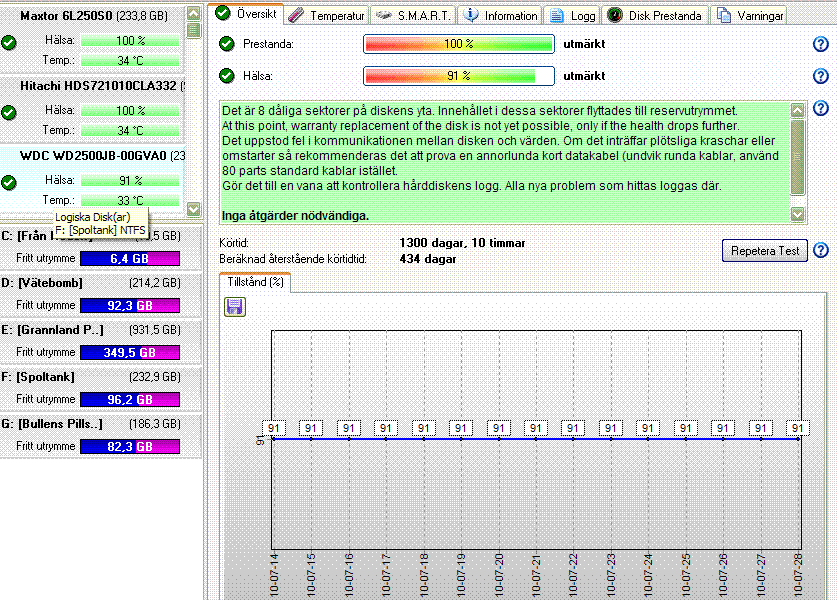Click Hitachi Temp 34 °C bar
The height and width of the screenshot is (600, 837).
(x=130, y=130)
